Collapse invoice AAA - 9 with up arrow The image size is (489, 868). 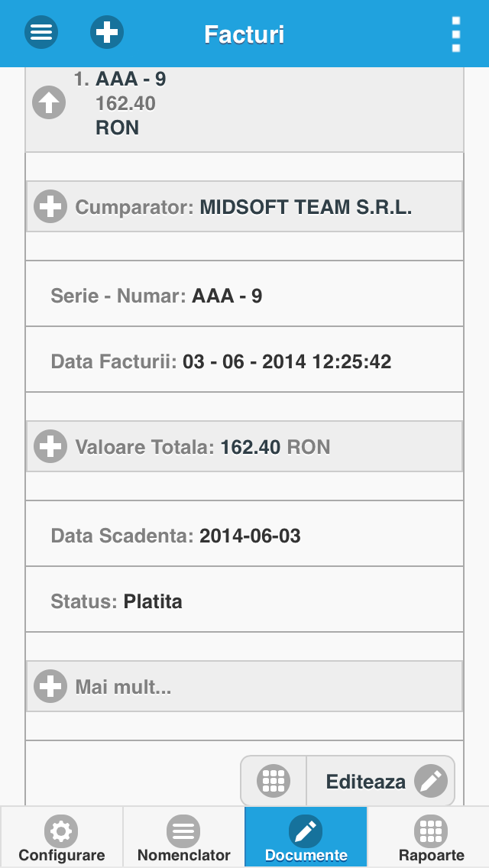coord(49,103)
